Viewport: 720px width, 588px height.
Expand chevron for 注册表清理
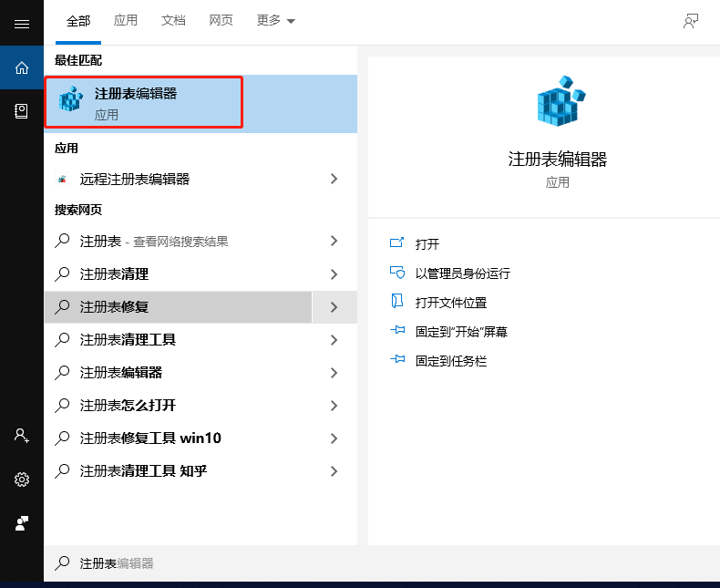(334, 274)
